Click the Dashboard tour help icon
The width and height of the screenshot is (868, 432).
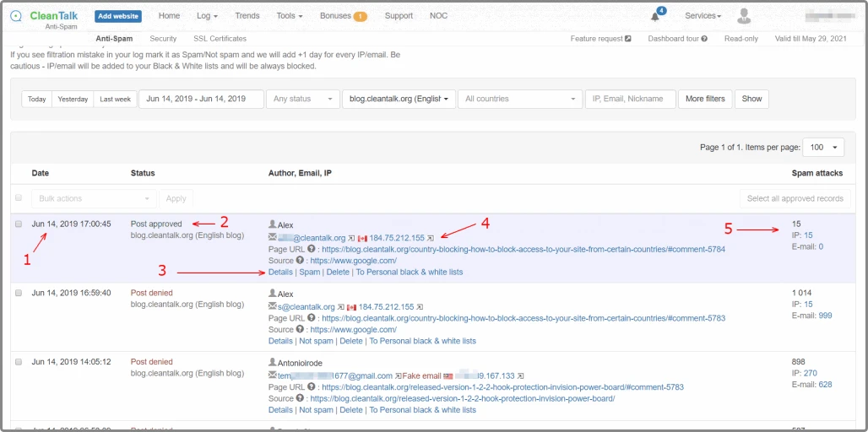coord(704,39)
